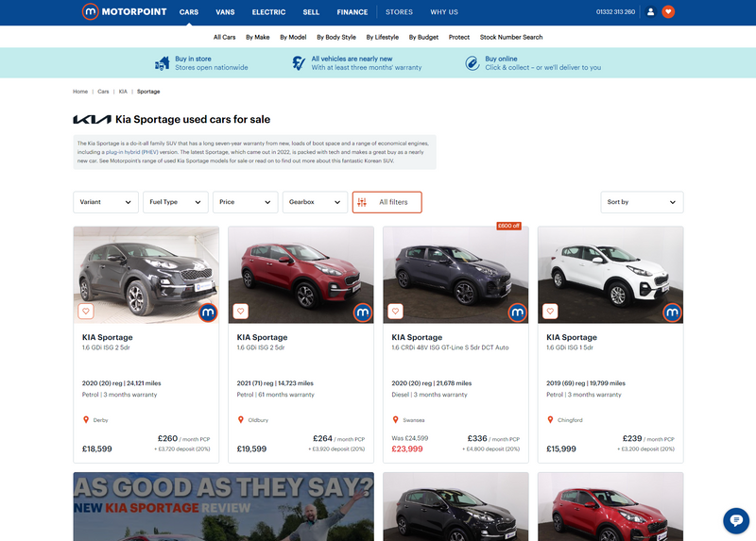Open the New Kia Sportage Review banner
The image size is (756, 541).
[224, 506]
